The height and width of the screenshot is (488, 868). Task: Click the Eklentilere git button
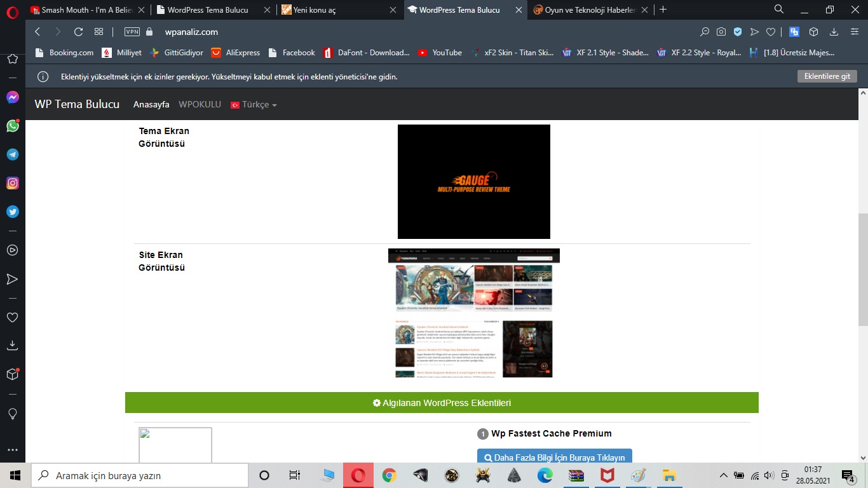tap(827, 76)
